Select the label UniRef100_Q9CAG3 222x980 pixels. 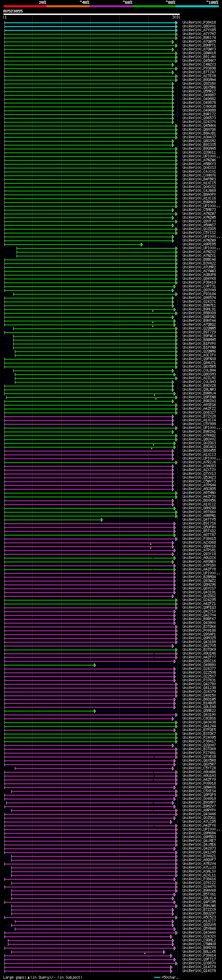click(x=199, y=447)
